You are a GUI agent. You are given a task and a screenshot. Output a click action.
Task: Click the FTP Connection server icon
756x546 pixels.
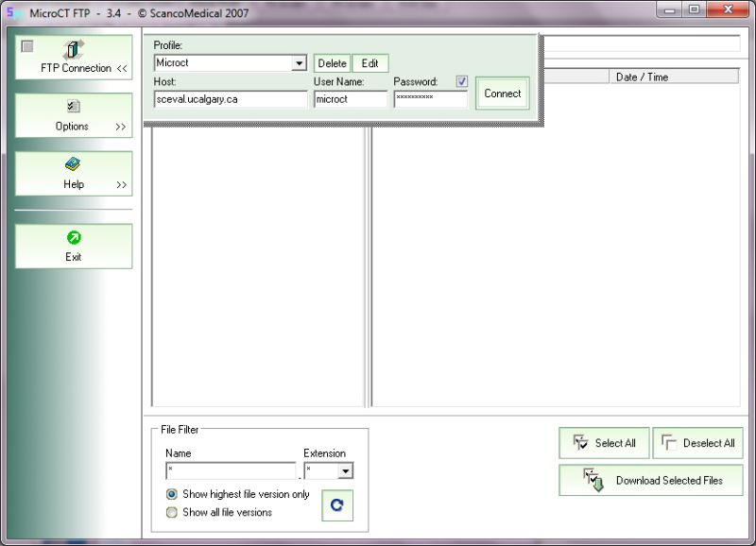74,49
